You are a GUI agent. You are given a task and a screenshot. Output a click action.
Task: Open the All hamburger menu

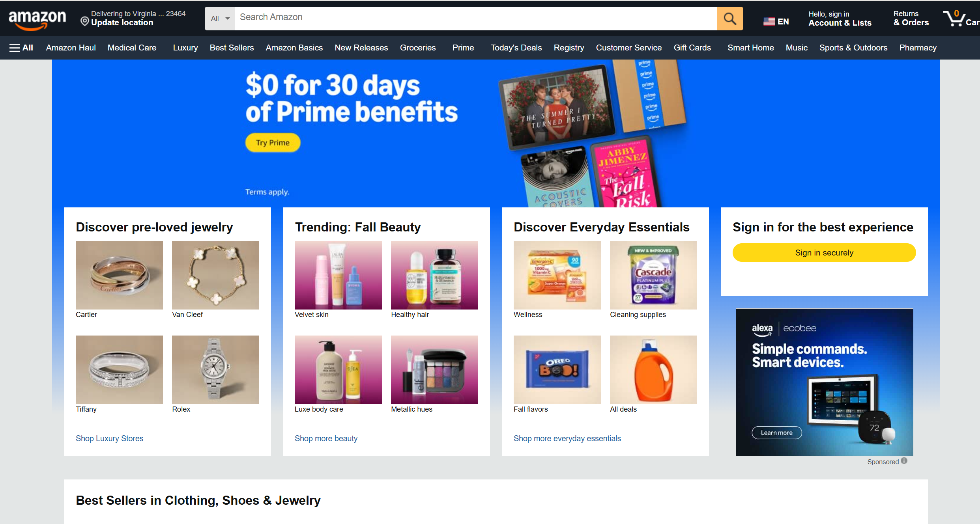pos(21,48)
